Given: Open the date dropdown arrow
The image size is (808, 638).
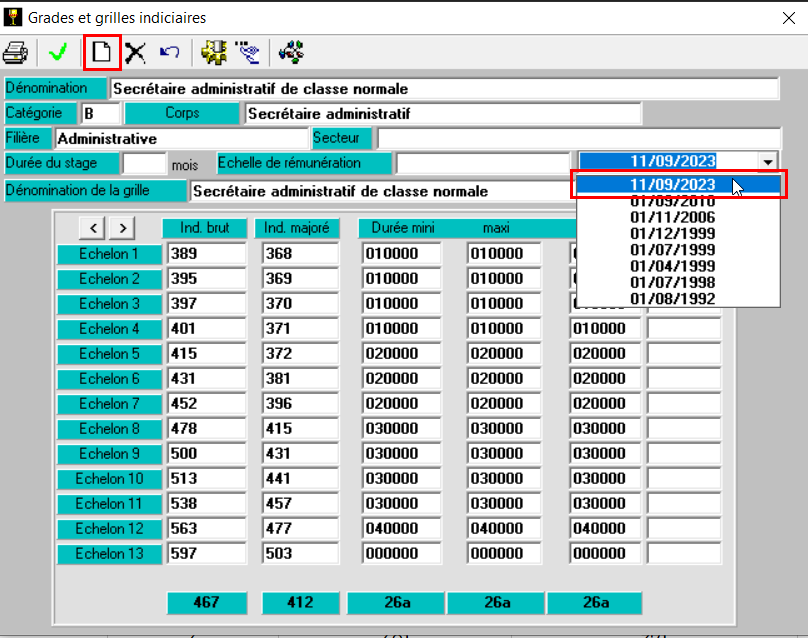Looking at the screenshot, I should click(x=768, y=162).
